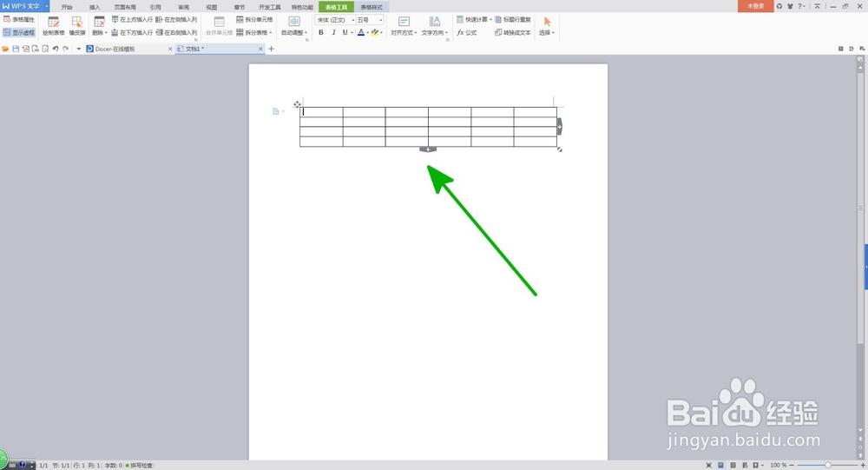Click the redo arrow icon

pos(66,49)
